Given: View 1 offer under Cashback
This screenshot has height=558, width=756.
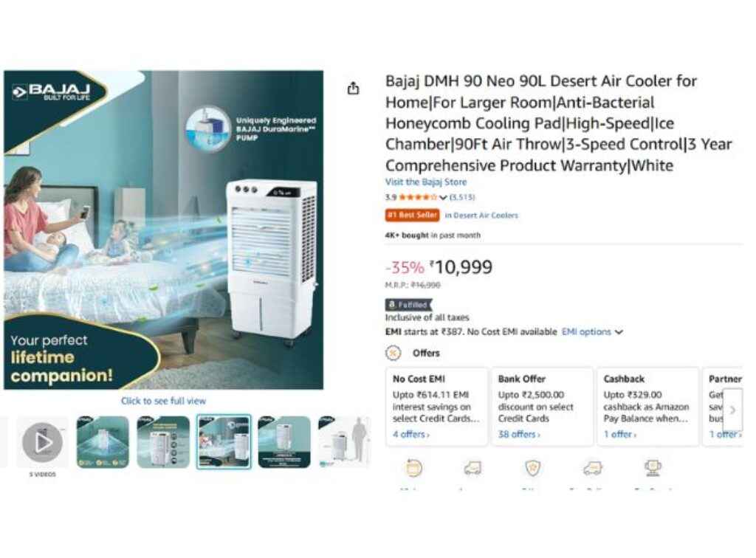Looking at the screenshot, I should (x=619, y=434).
